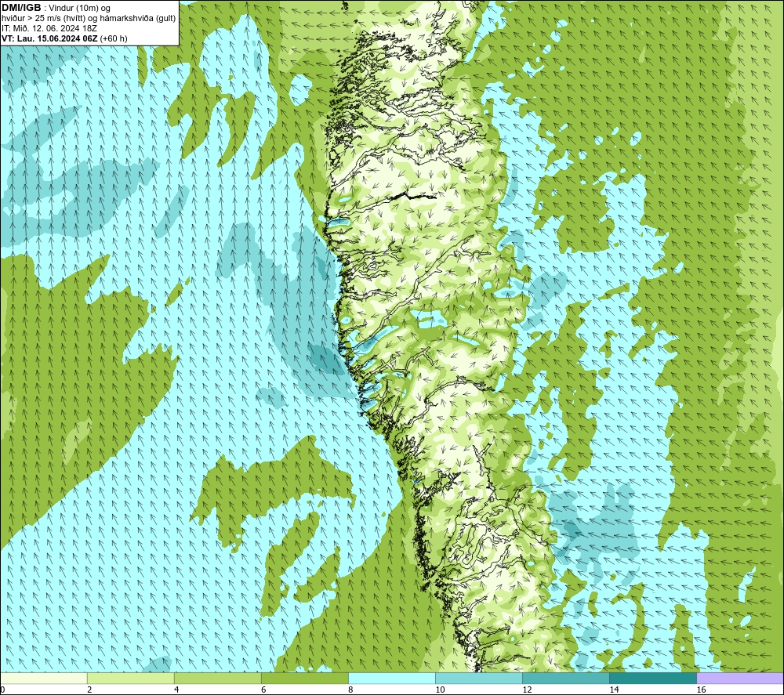The image size is (784, 695).
Task: Click the 'VT: Lau. 15.06.2024 06Z' text
Action: click(x=49, y=38)
